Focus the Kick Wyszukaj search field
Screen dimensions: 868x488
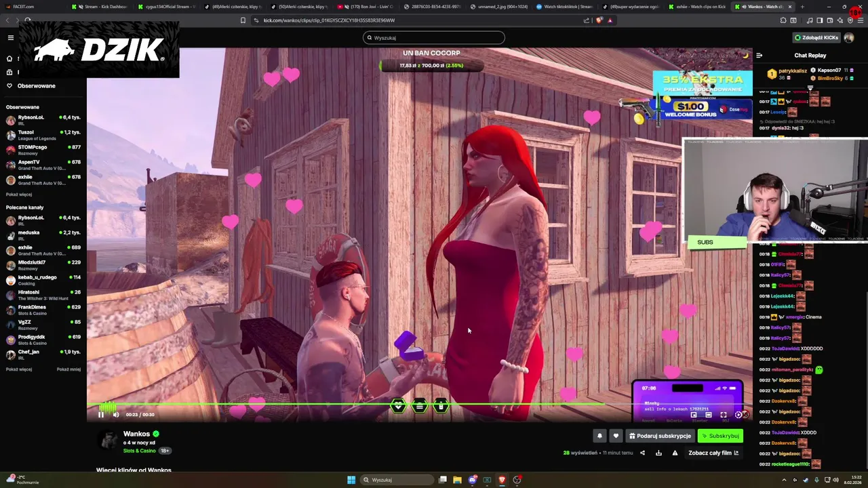pos(434,38)
